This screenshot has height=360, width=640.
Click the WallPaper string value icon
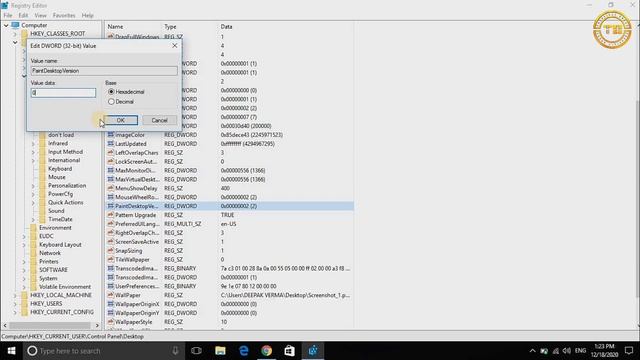point(111,295)
